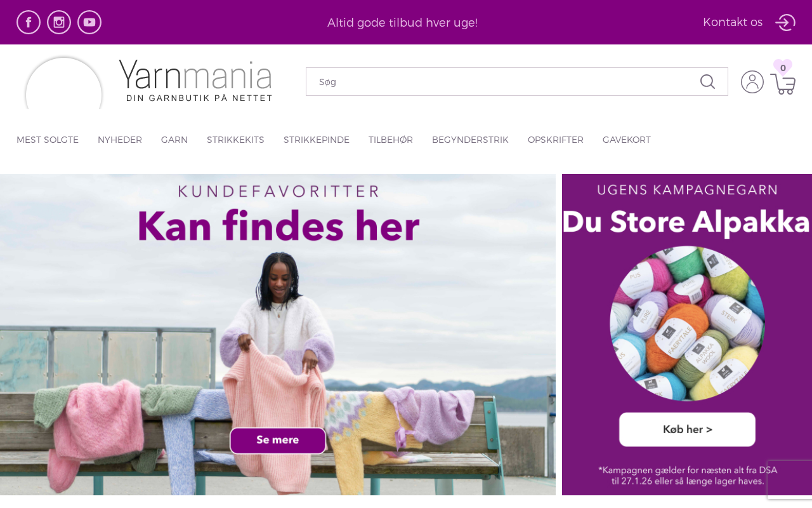812x508 pixels.
Task: Click the Køb her button
Action: coord(687,429)
